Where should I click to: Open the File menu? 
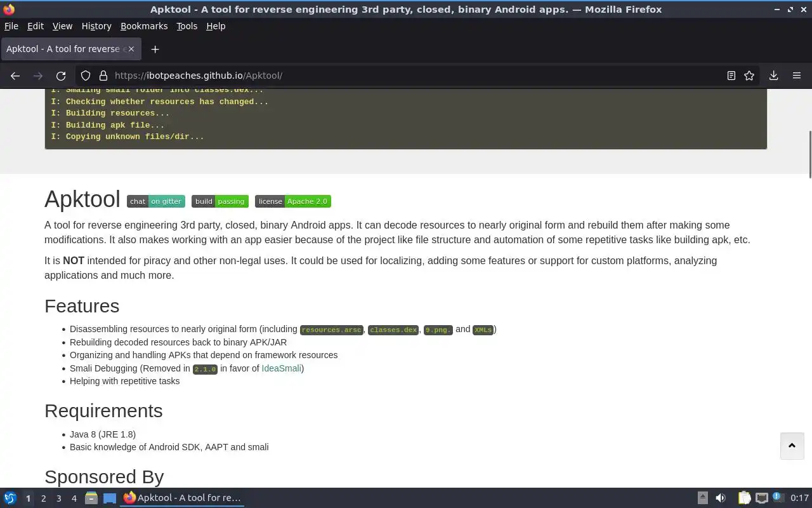[11, 26]
